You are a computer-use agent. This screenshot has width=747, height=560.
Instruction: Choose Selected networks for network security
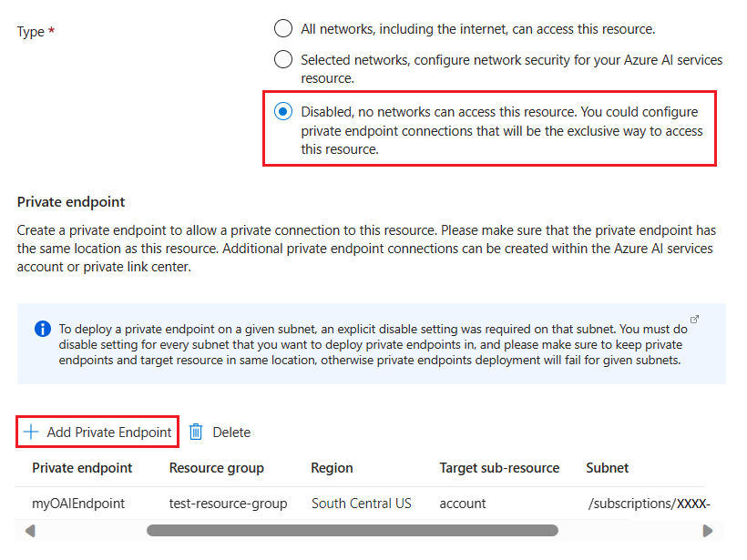282,60
